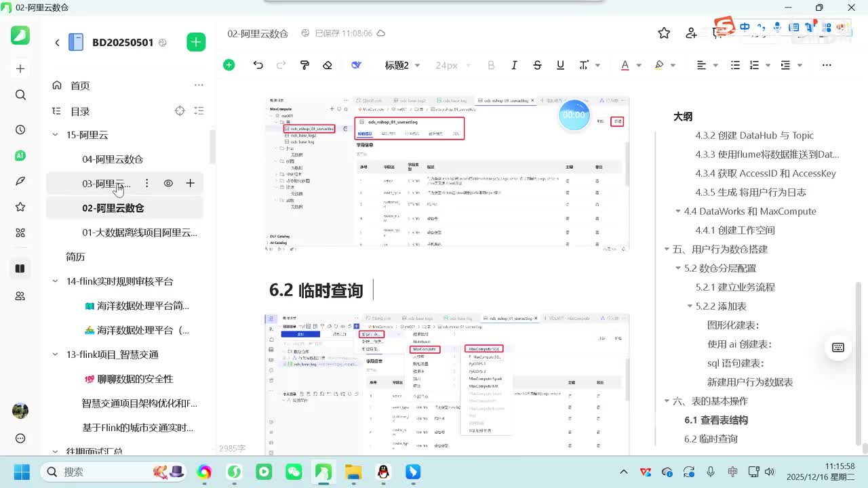Favorite this note with the star icon
Screen dimensions: 868x488
(x=664, y=33)
